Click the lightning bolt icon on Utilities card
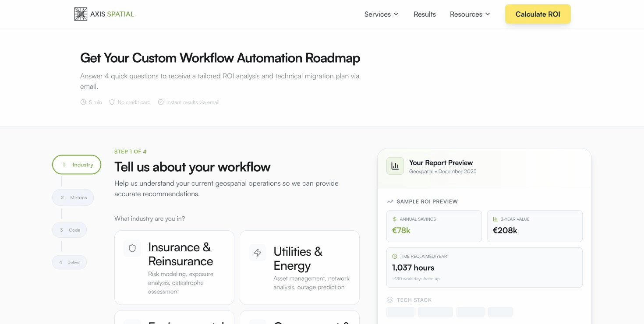This screenshot has width=644, height=324. [258, 253]
